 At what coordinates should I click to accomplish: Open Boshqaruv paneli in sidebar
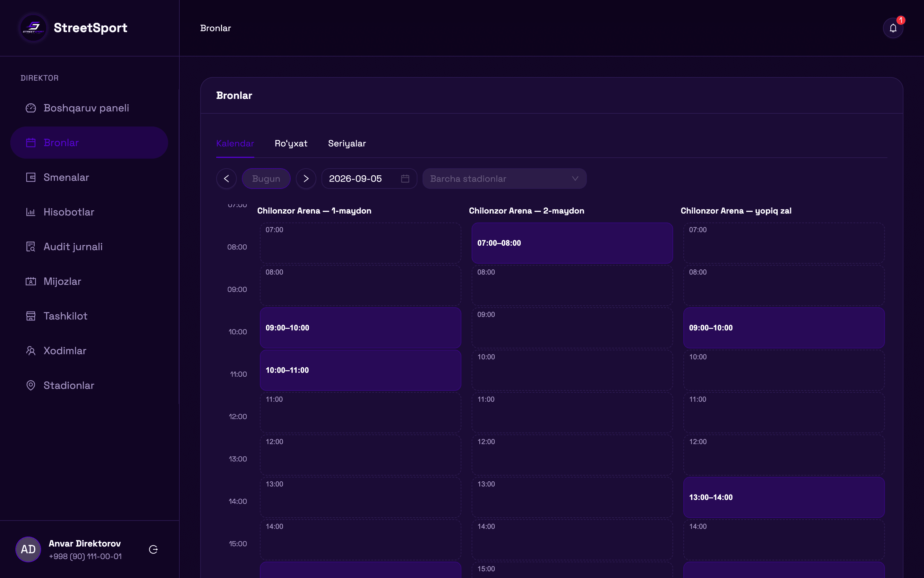(89, 108)
